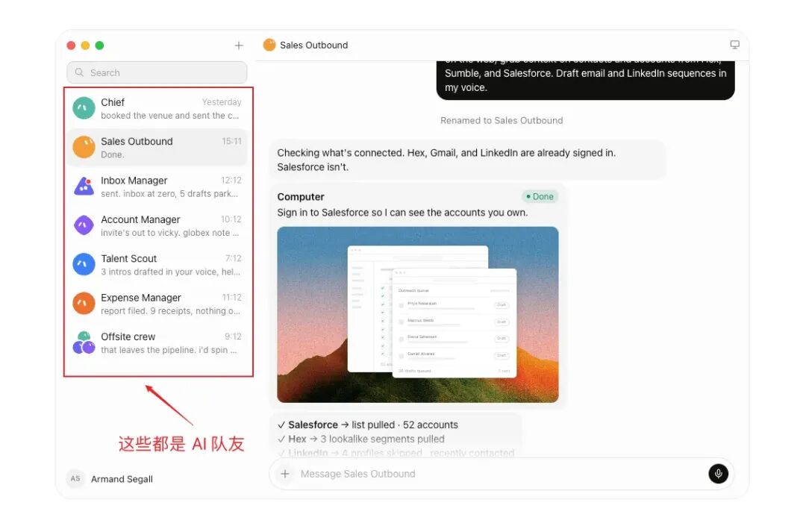Click the 'booked the venue' preview text
Screen dimensions: 806x532
point(169,116)
